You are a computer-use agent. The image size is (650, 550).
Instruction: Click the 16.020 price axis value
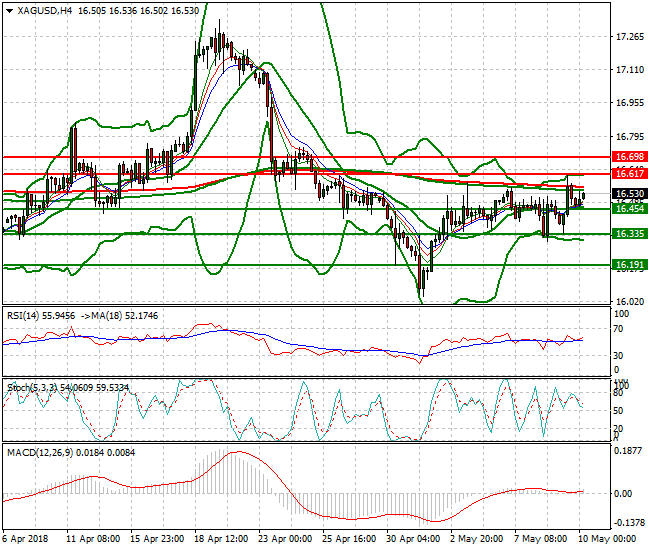[x=630, y=302]
